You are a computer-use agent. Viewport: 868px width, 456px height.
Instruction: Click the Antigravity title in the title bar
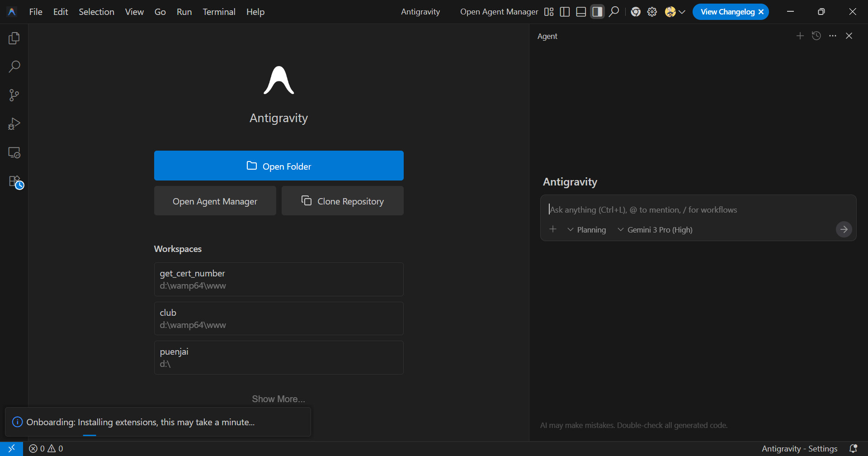(x=420, y=12)
